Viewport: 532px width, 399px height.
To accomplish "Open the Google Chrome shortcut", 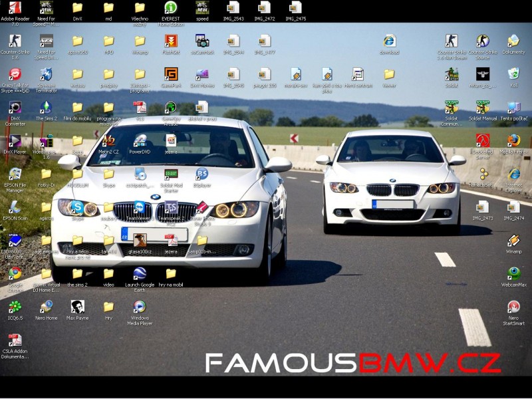I will (x=15, y=273).
